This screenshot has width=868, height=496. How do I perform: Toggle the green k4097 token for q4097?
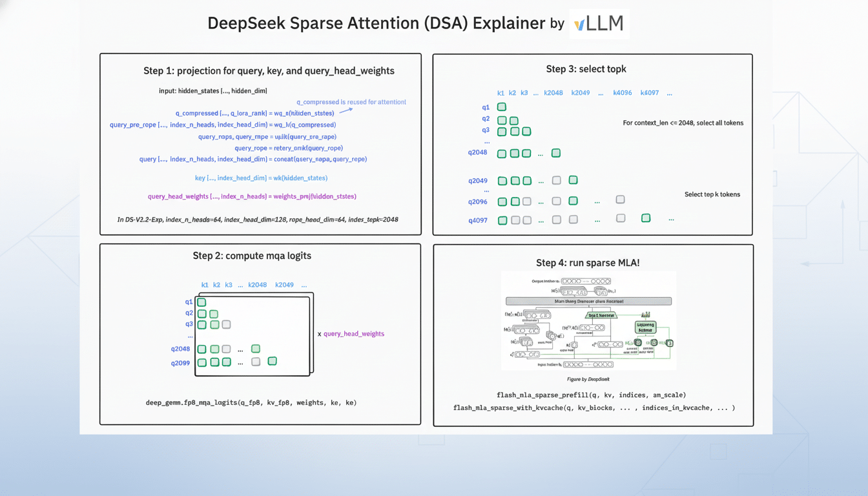pyautogui.click(x=646, y=218)
